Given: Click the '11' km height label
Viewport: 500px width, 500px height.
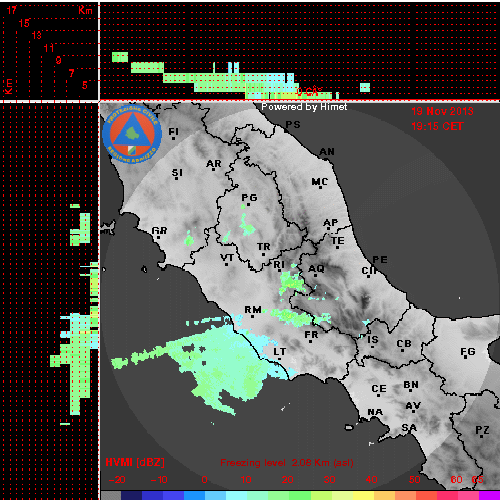Looking at the screenshot, I should coord(49,48).
